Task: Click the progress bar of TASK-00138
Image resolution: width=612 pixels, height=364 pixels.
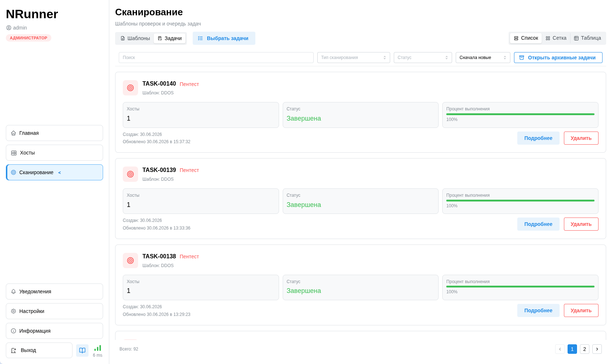Action: (520, 287)
